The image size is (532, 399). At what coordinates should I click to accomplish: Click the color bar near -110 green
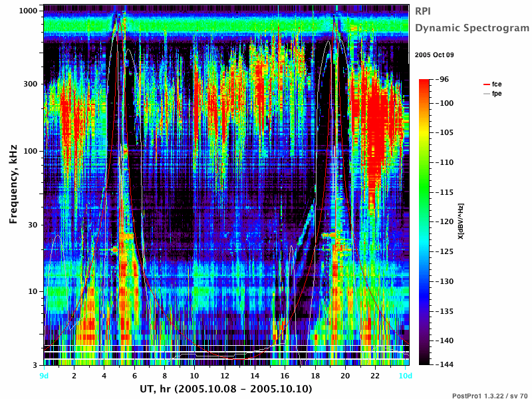tap(424, 162)
